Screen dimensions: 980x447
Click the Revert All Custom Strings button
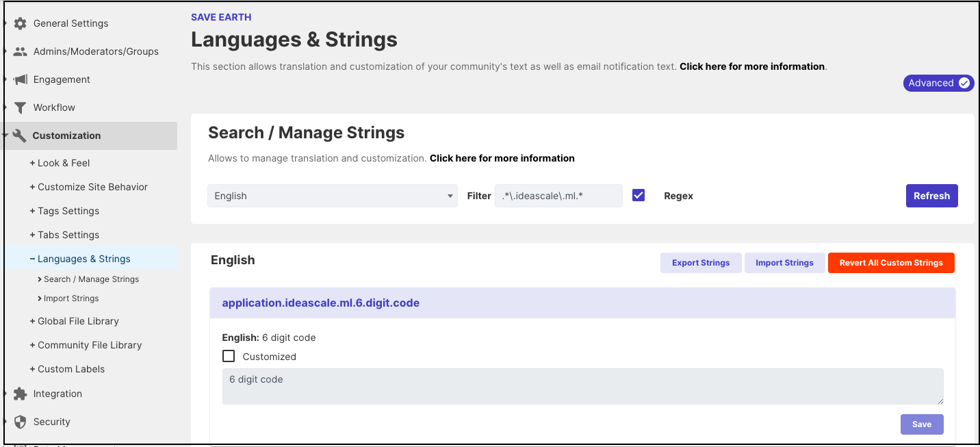point(891,262)
